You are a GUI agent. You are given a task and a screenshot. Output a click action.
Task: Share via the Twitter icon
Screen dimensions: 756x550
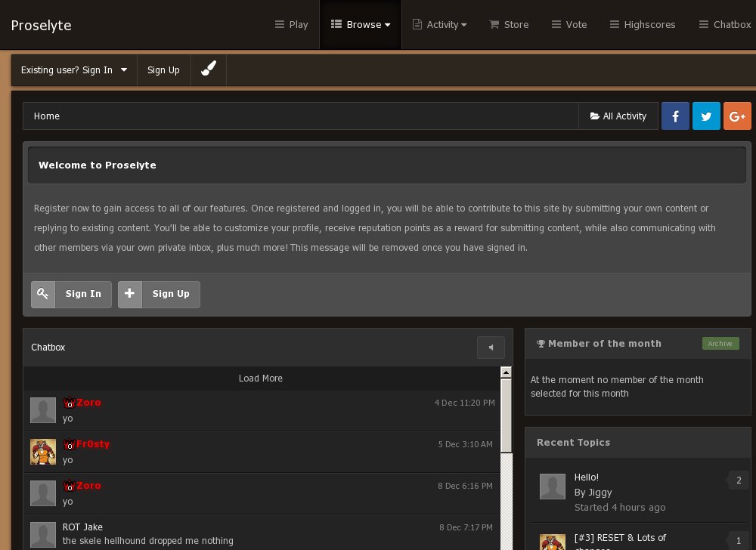pos(706,116)
